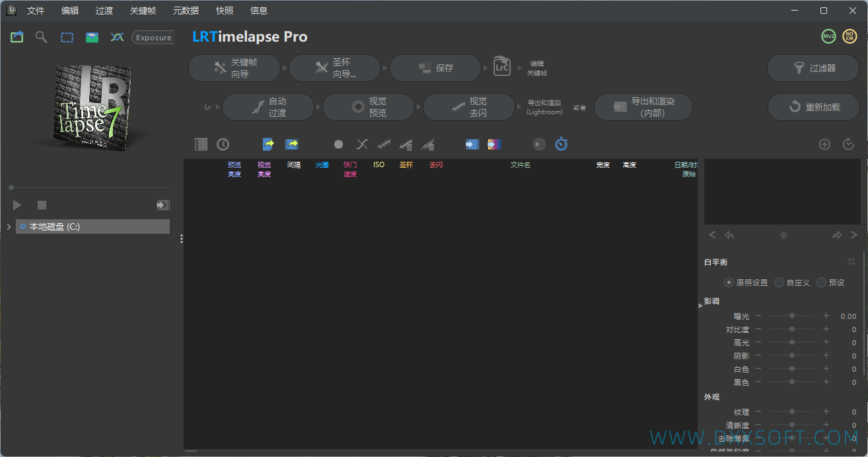The width and height of the screenshot is (868, 457).
Task: Select the 预设 white balance radio
Action: 821,283
